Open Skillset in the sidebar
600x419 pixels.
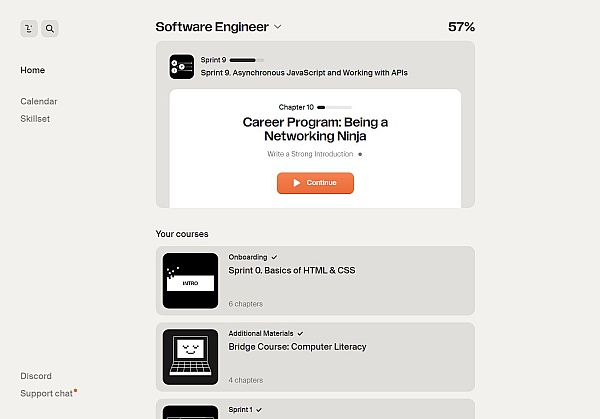(x=35, y=118)
